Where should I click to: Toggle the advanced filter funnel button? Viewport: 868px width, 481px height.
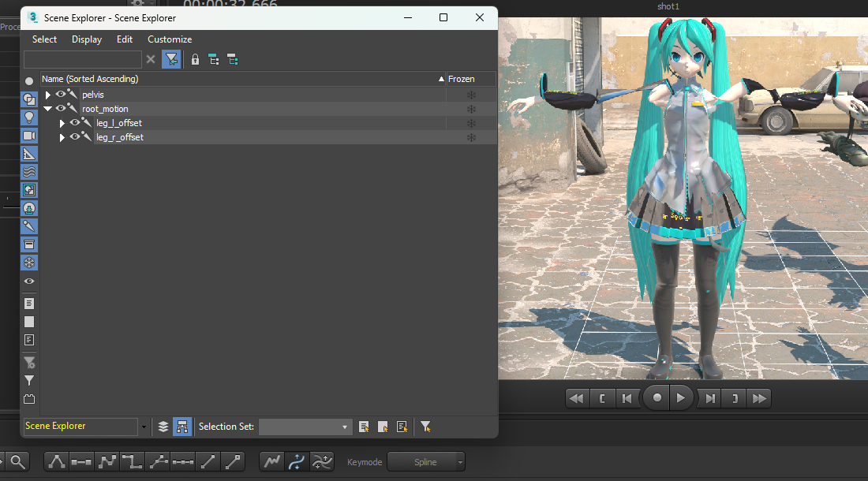[x=171, y=59]
